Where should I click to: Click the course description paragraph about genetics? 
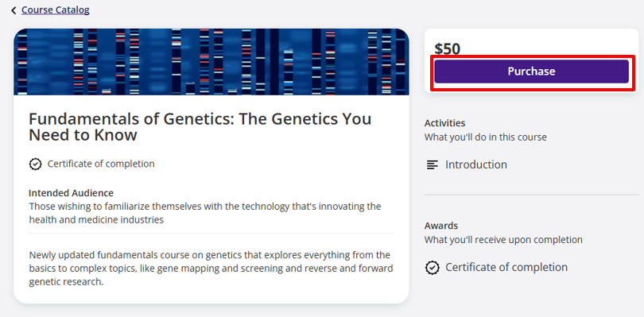pyautogui.click(x=211, y=269)
